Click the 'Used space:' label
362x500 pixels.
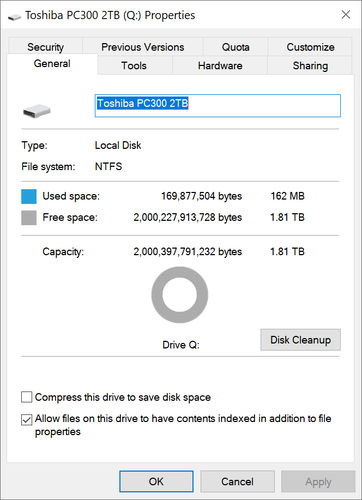click(71, 196)
